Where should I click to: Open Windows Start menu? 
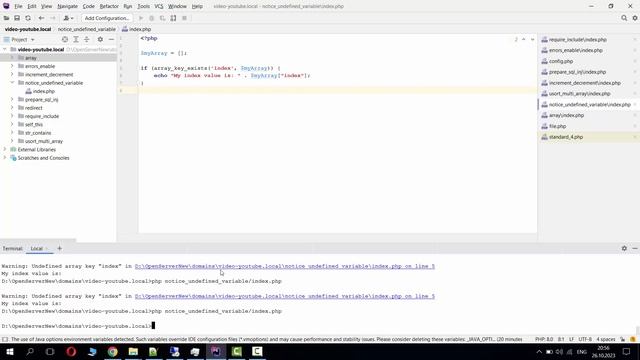pos(9,351)
